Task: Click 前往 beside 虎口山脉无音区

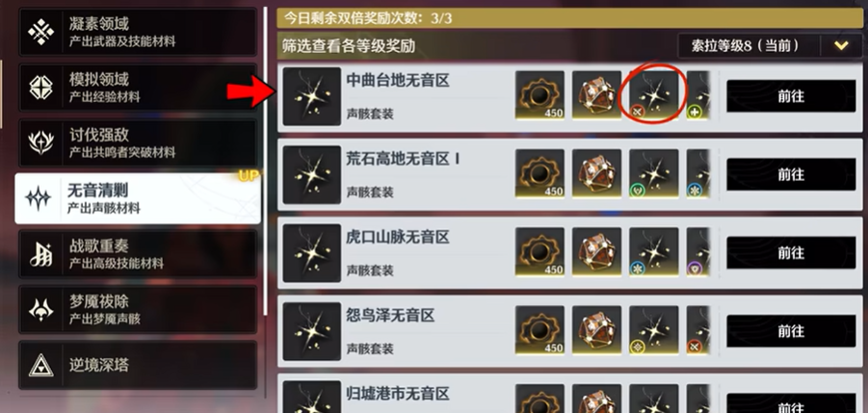Action: click(791, 252)
